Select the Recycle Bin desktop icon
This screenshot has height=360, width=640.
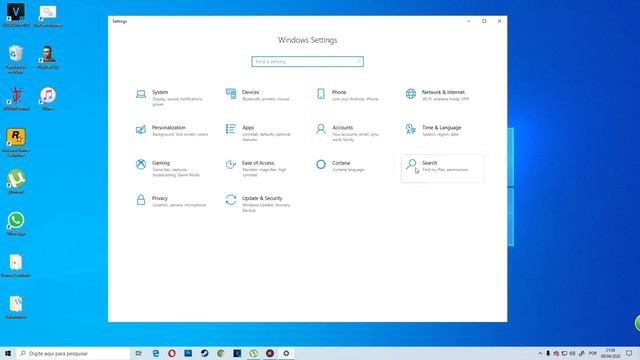tap(16, 59)
